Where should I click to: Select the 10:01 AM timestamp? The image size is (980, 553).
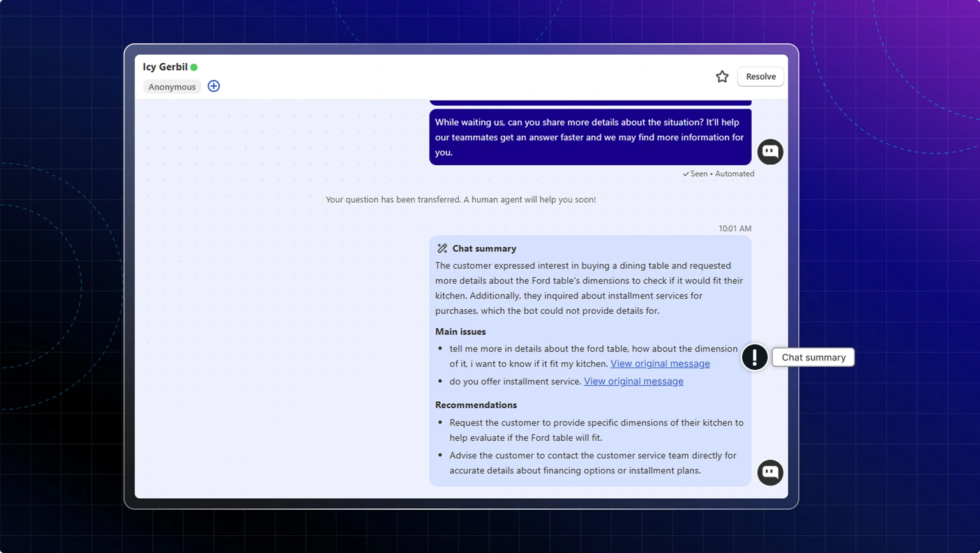734,228
